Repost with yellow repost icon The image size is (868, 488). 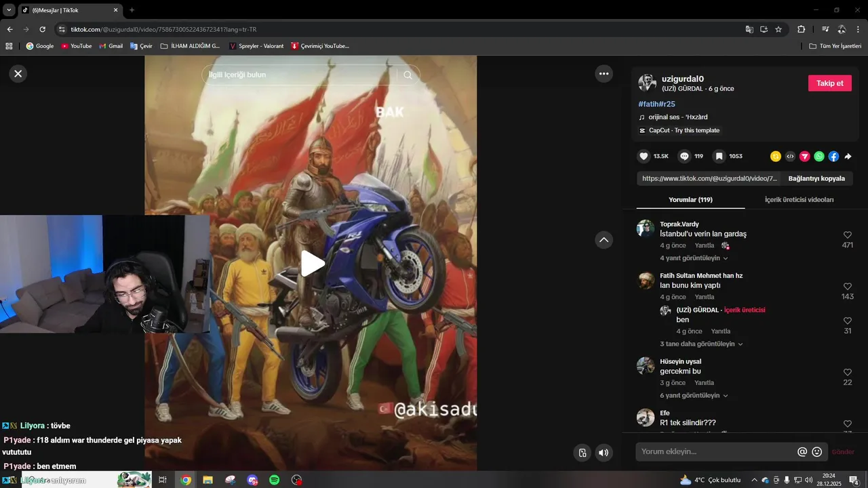pyautogui.click(x=776, y=157)
